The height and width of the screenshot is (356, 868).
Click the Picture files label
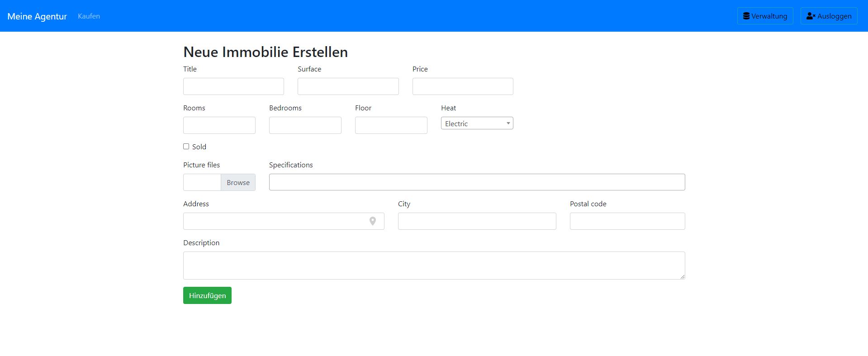(201, 165)
